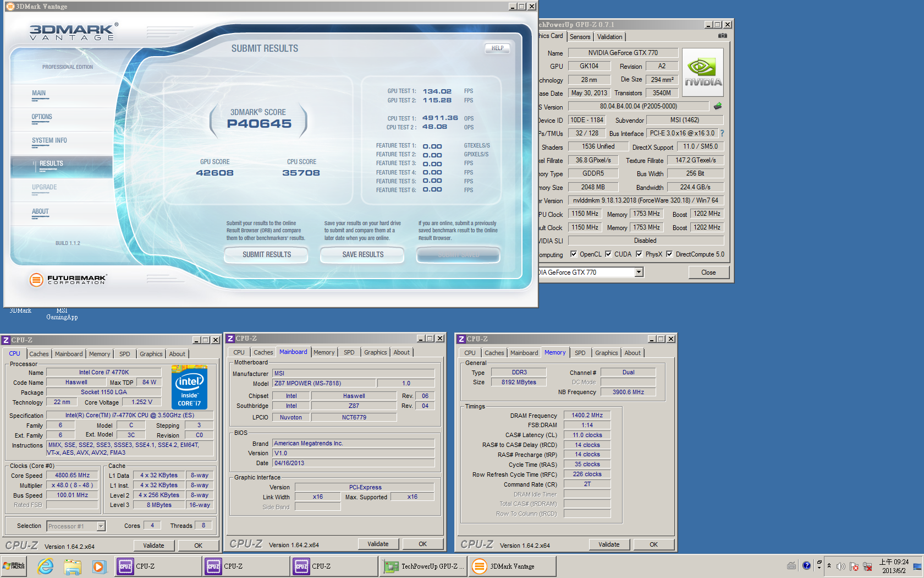Open Graphics tab in left CPU-Z window
Screen dimensions: 924x578
(151, 354)
